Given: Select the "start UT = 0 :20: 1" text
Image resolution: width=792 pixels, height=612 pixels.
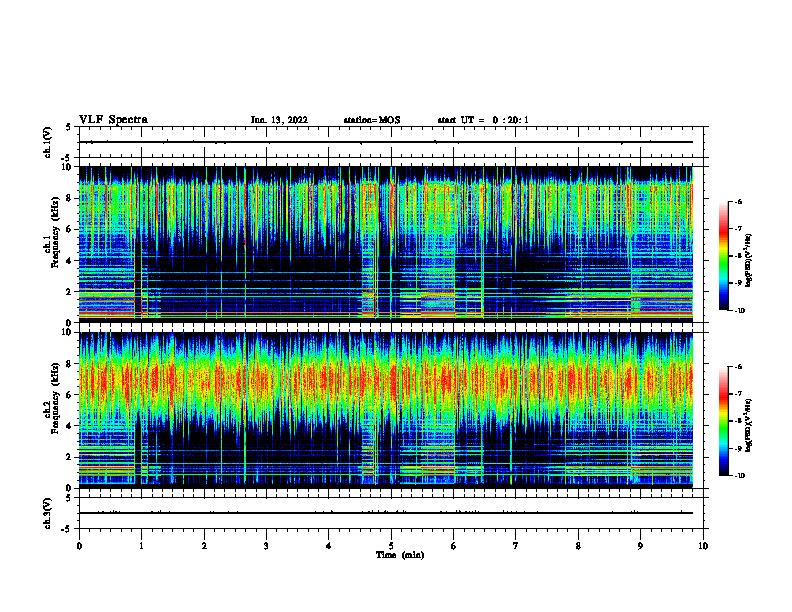Looking at the screenshot, I should [x=483, y=120].
